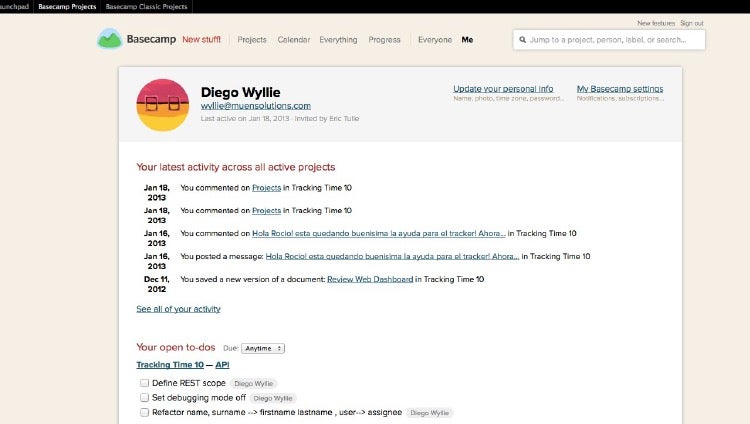Click See all of your activity
The height and width of the screenshot is (424, 750).
[x=178, y=309]
